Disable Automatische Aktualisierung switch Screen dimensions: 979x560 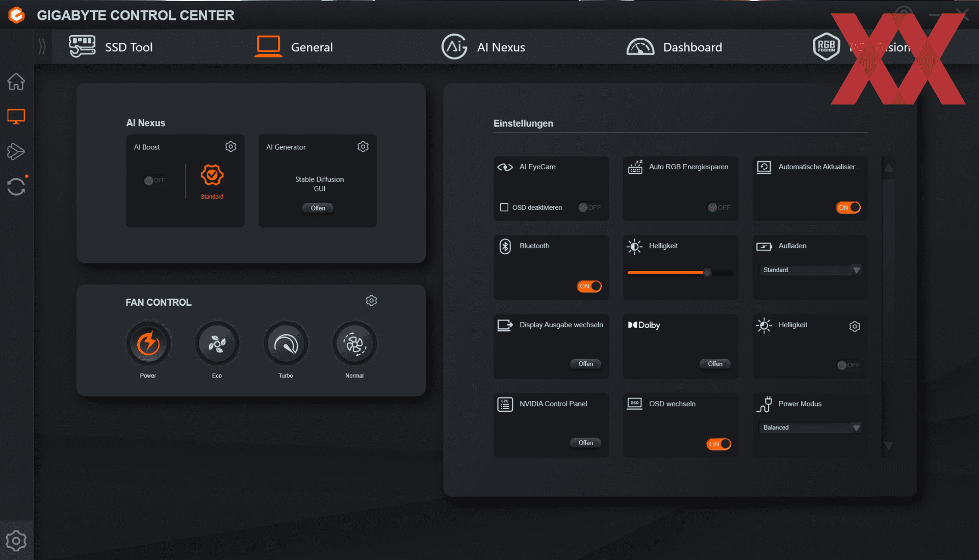(x=848, y=207)
